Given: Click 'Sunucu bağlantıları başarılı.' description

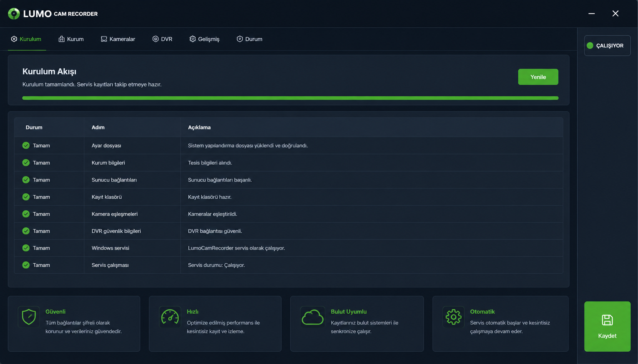Looking at the screenshot, I should [x=220, y=180].
